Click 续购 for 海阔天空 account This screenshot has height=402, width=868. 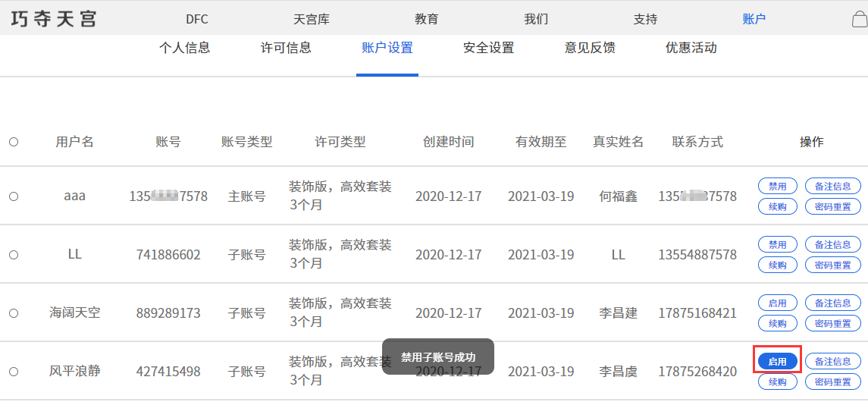[x=777, y=324]
